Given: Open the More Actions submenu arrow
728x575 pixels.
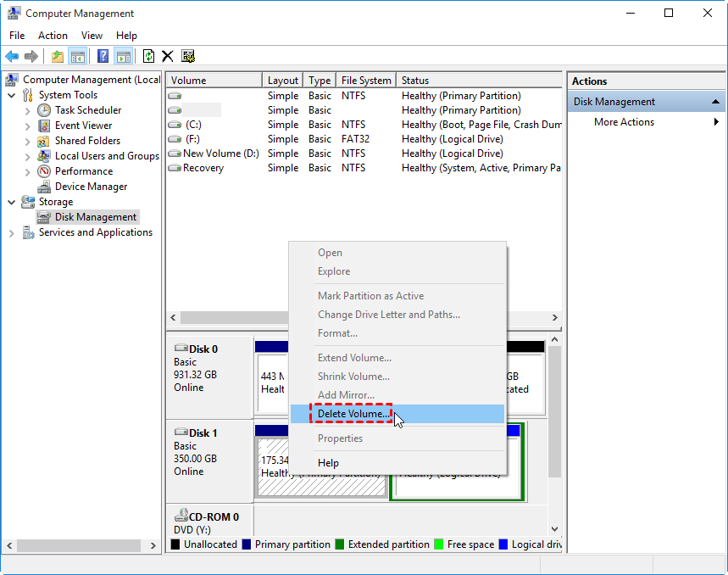Looking at the screenshot, I should point(716,121).
